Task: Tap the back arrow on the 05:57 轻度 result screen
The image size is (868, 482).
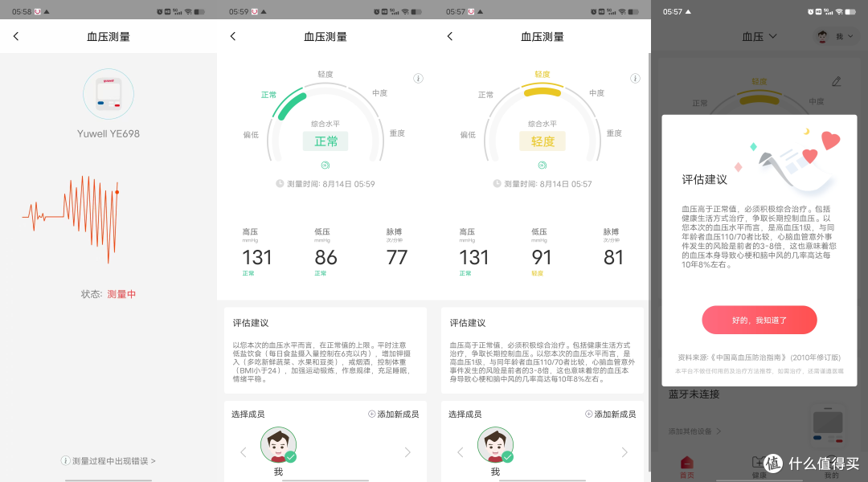Action: tap(450, 36)
